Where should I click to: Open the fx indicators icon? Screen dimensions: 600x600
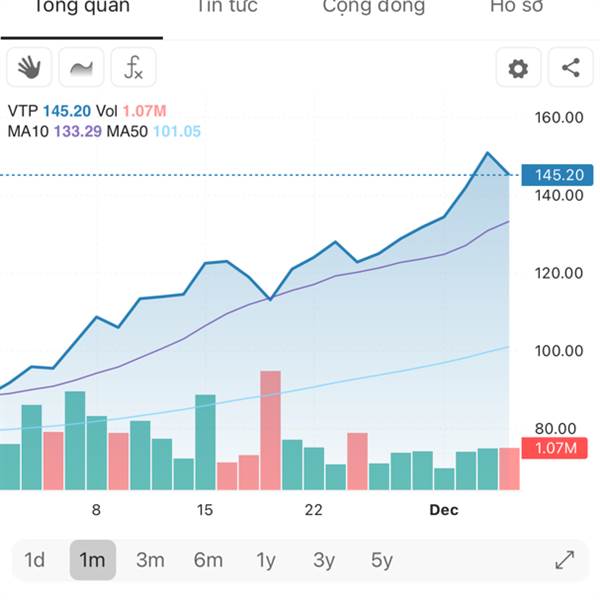pyautogui.click(x=134, y=67)
